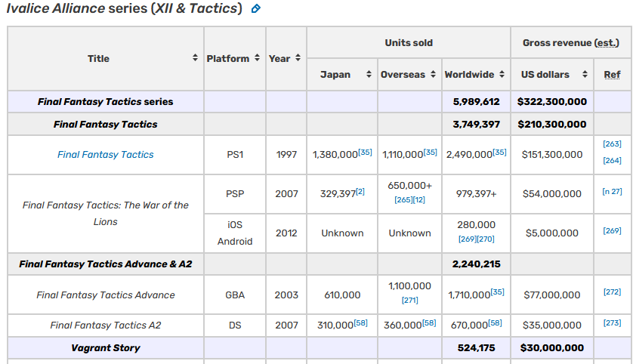633x364 pixels.
Task: Open reference [273] for Tactics A2 row
Action: pos(612,322)
